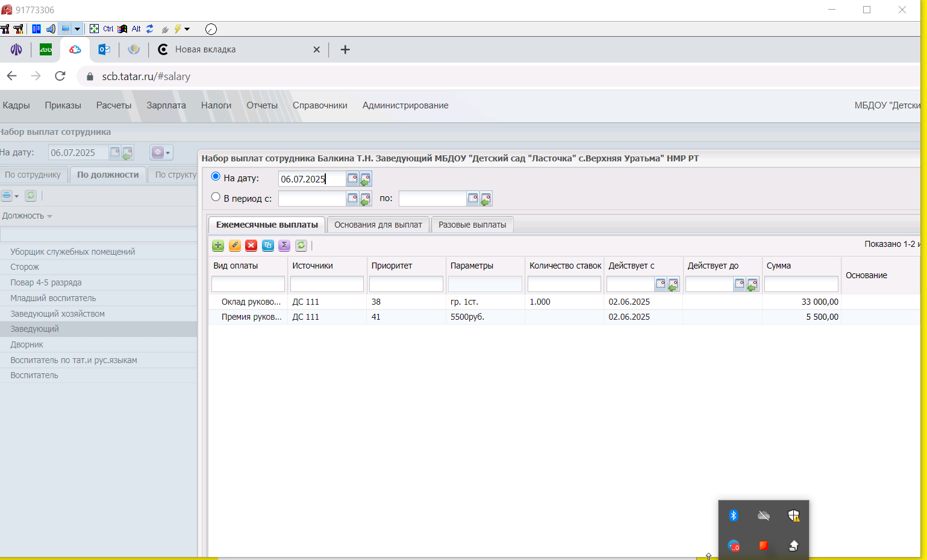
Task: Click the speaker icon in remote toolbar
Action: 51,29
